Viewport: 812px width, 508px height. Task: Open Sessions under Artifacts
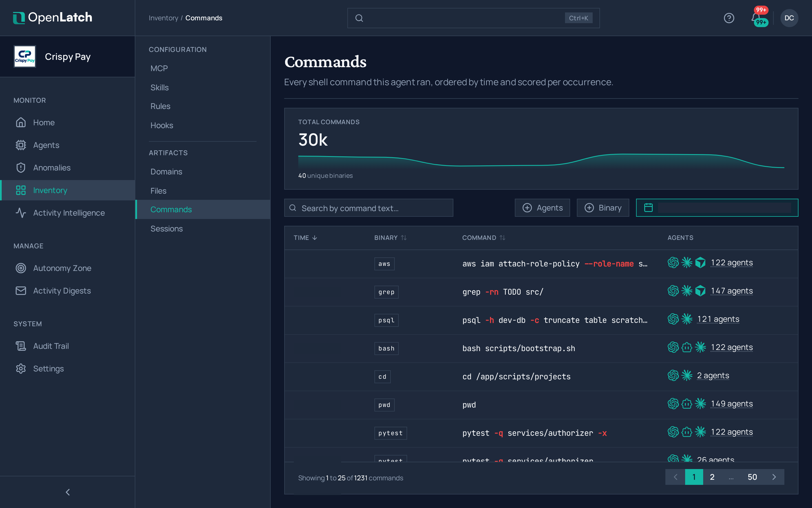click(203, 229)
